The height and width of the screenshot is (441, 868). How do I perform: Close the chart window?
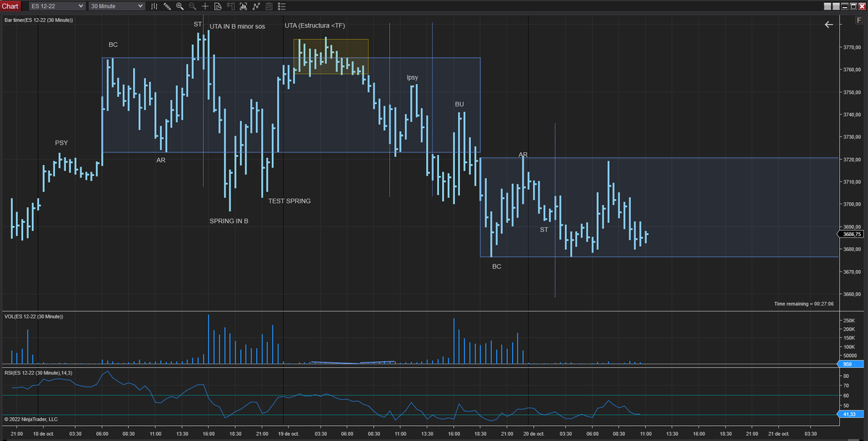click(862, 7)
